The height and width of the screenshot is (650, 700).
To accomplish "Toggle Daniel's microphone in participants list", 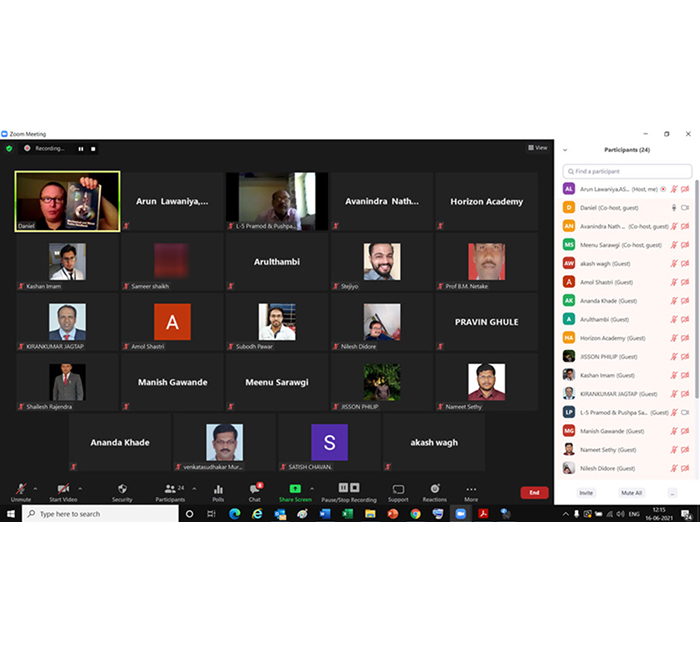I will coord(674,207).
